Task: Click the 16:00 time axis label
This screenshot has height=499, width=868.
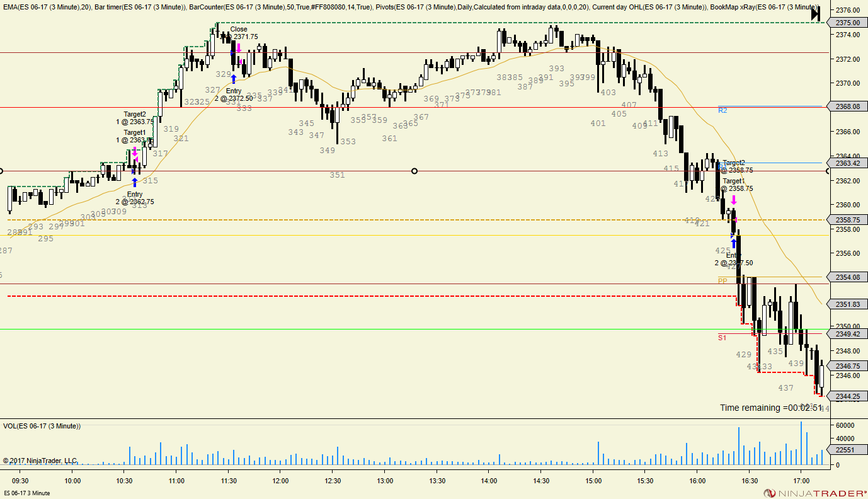Action: pyautogui.click(x=697, y=481)
